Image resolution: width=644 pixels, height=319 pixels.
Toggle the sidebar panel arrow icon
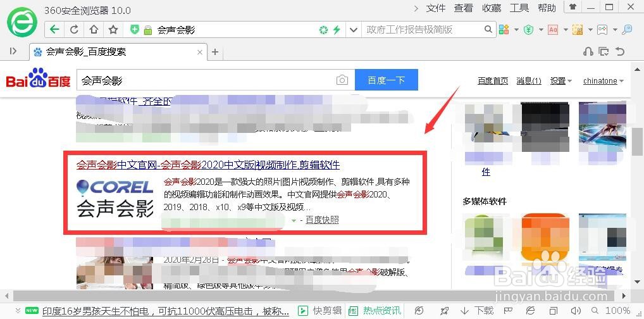click(x=13, y=51)
